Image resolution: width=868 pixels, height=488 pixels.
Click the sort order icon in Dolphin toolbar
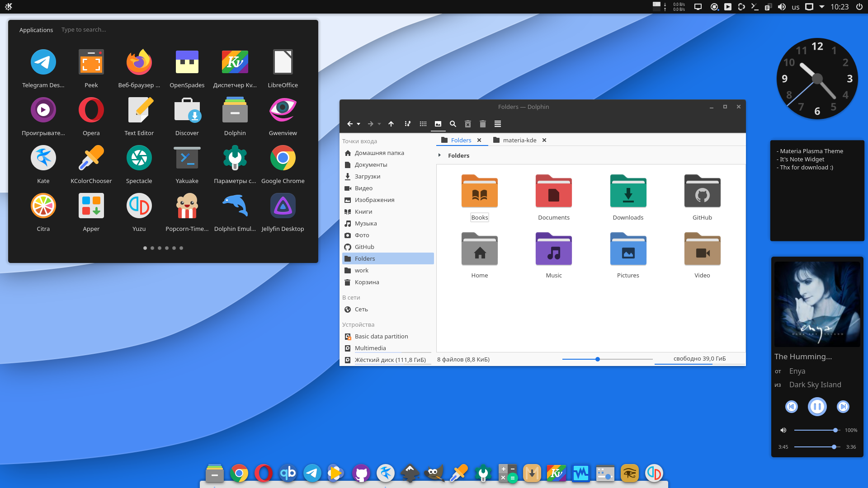407,124
